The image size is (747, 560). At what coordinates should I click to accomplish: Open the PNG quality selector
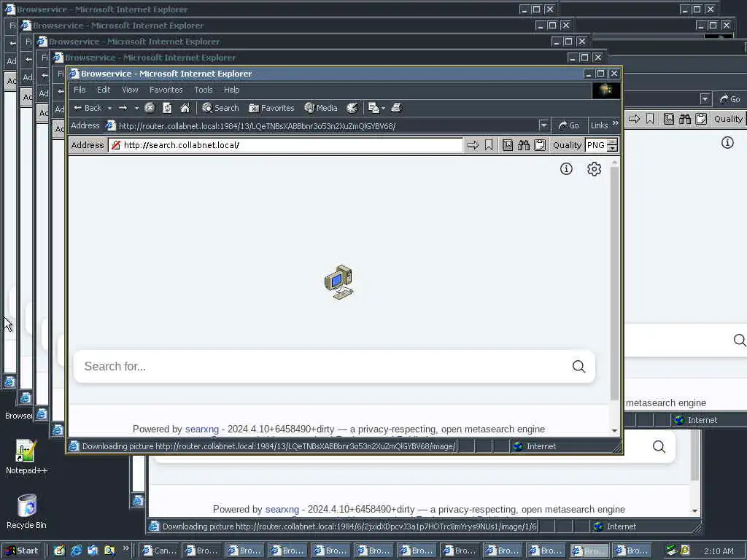tap(596, 145)
